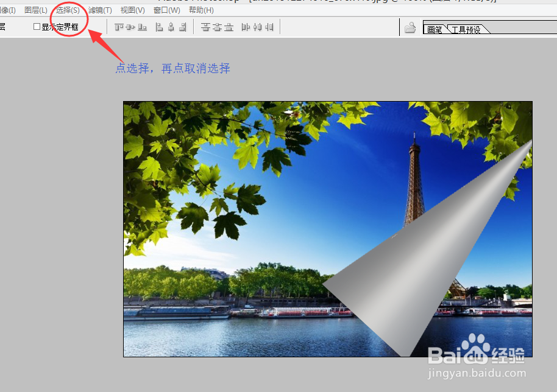Click the align left edges icon

pos(160,27)
